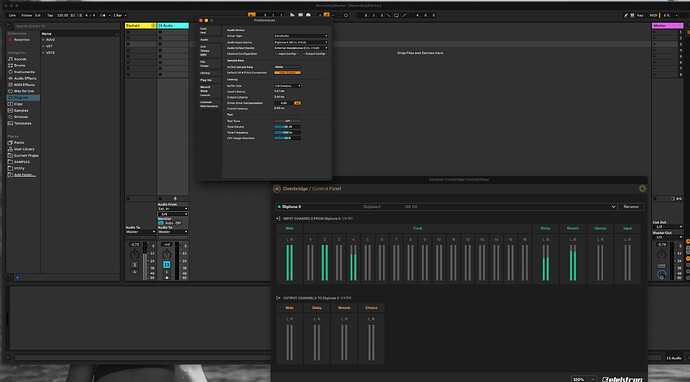The width and height of the screenshot is (690, 382).
Task: Toggle the draw mode pencil icon
Action: tap(626, 15)
